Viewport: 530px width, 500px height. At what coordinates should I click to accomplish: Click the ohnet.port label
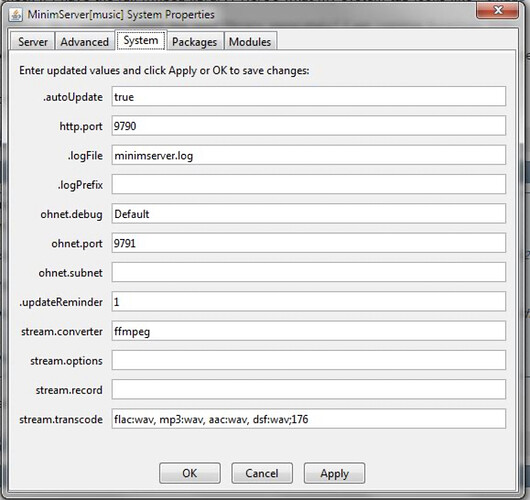point(77,244)
